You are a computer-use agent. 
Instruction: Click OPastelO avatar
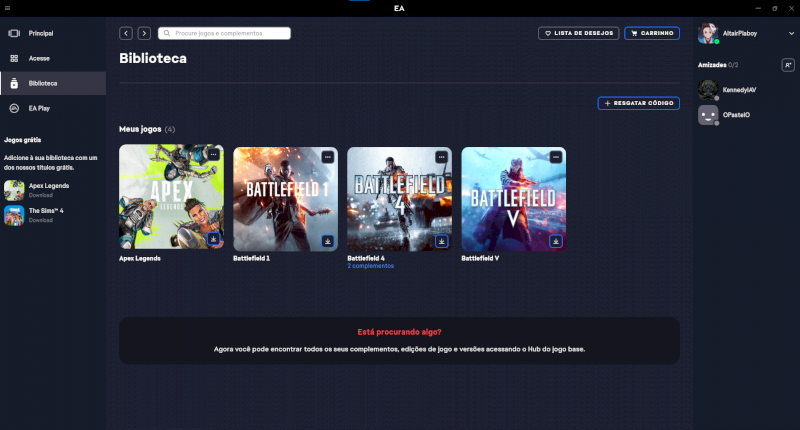point(708,115)
